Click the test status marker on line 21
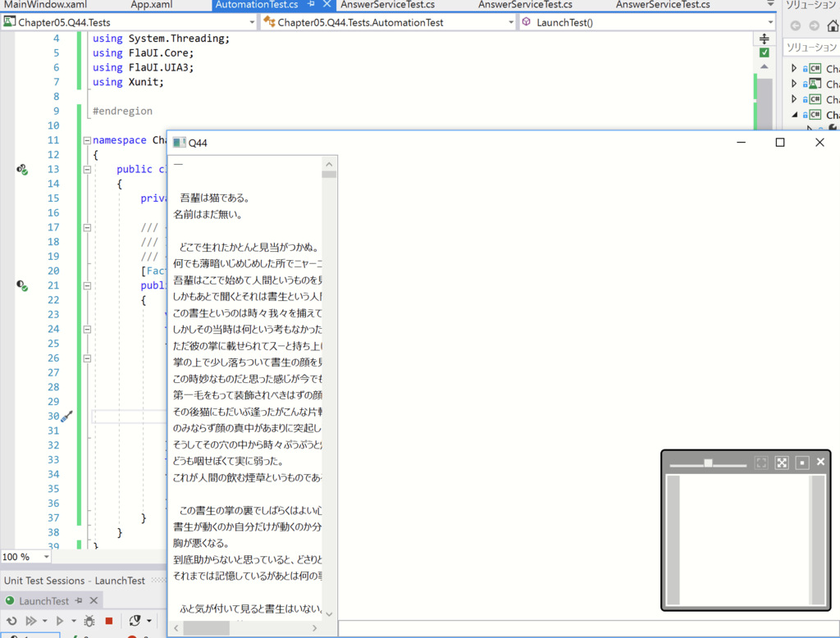Image resolution: width=840 pixels, height=638 pixels. pyautogui.click(x=22, y=285)
